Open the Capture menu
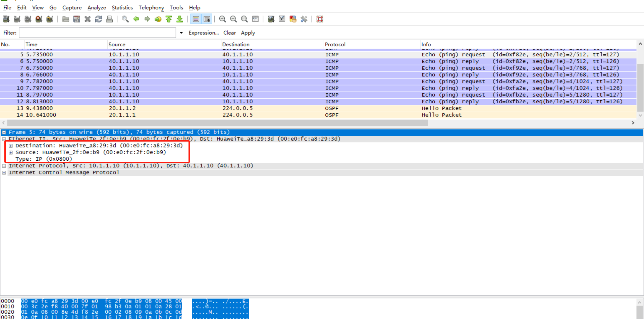The image size is (644, 319). [x=72, y=7]
